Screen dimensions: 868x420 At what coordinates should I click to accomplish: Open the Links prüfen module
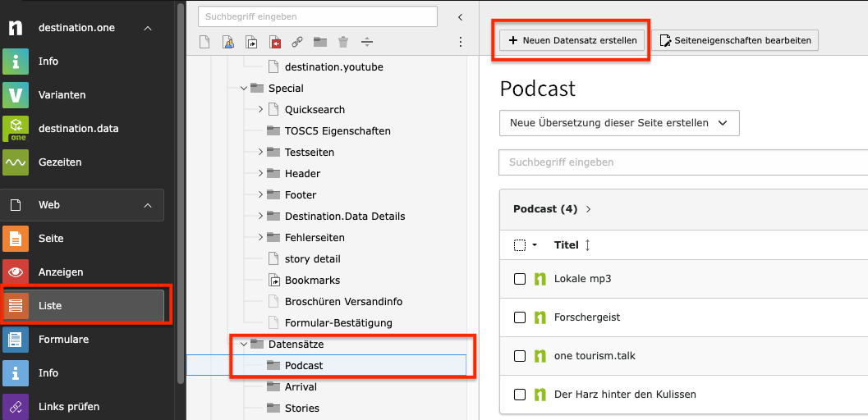click(83, 407)
